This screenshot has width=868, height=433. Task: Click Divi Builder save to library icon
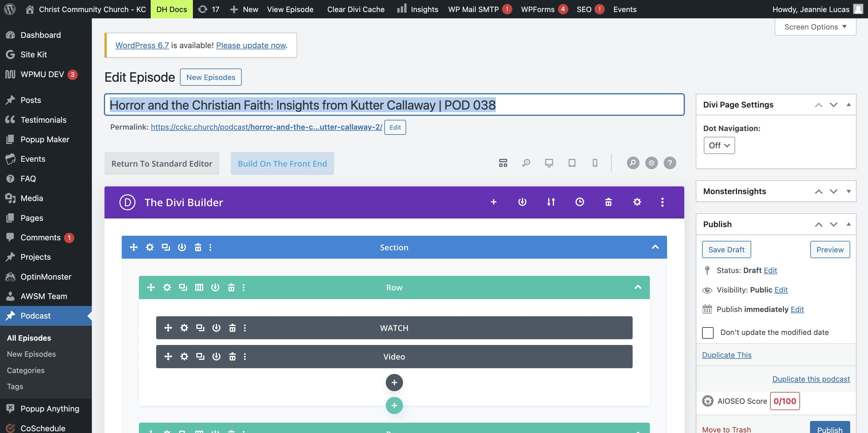click(x=522, y=202)
